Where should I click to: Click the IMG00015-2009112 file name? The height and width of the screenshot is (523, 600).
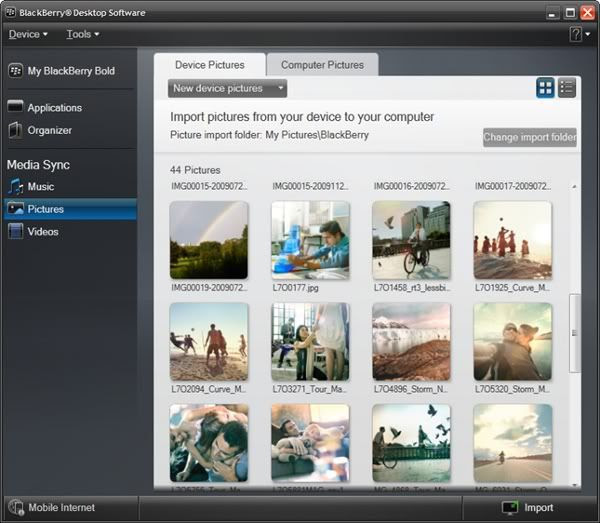point(310,186)
